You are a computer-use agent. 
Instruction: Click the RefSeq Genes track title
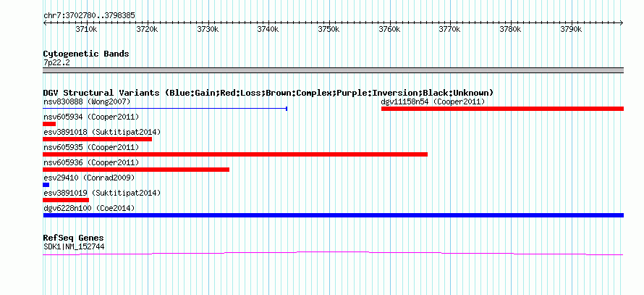point(74,238)
